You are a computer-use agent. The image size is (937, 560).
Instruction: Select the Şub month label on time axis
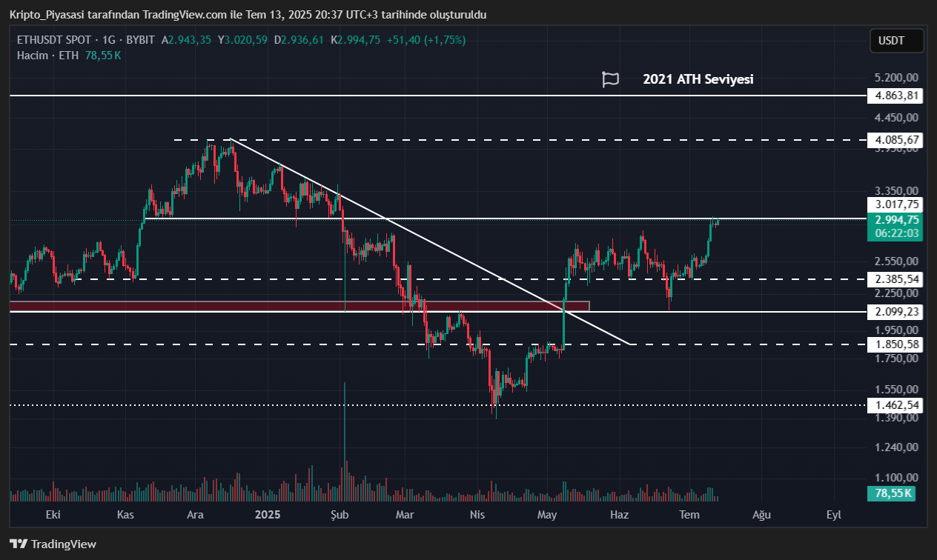[339, 514]
